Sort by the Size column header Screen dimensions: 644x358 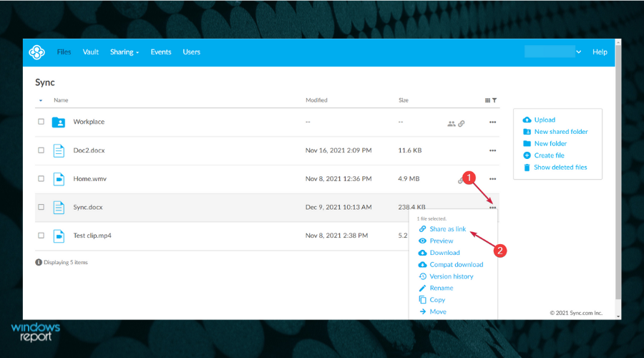tap(404, 100)
